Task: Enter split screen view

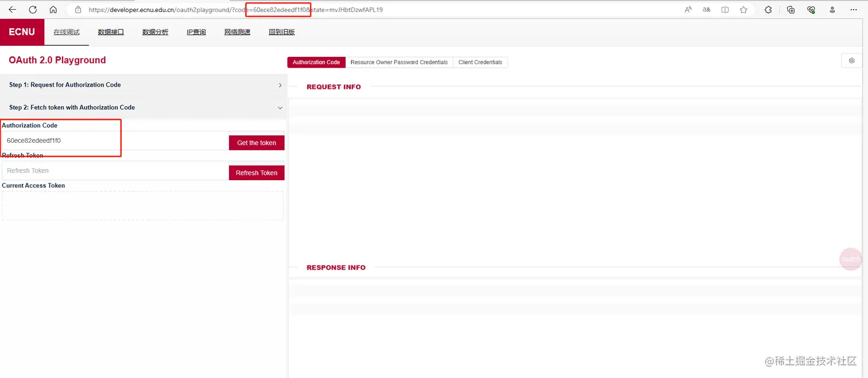Action: coord(725,10)
